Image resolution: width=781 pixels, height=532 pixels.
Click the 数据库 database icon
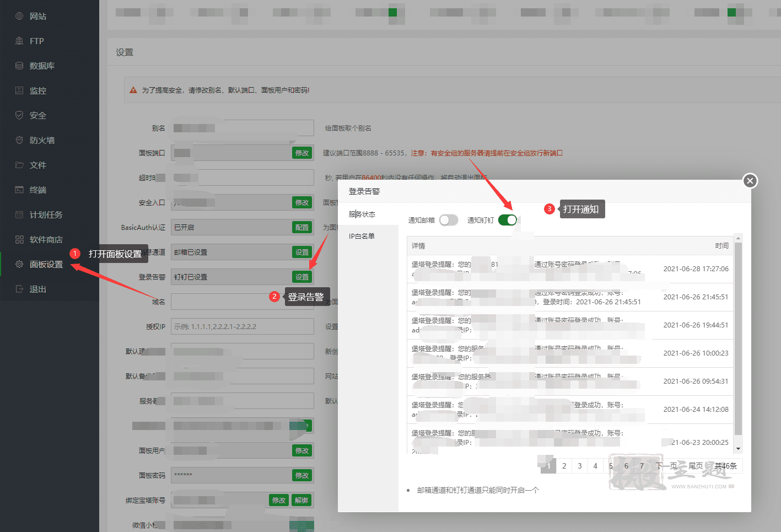coord(19,66)
